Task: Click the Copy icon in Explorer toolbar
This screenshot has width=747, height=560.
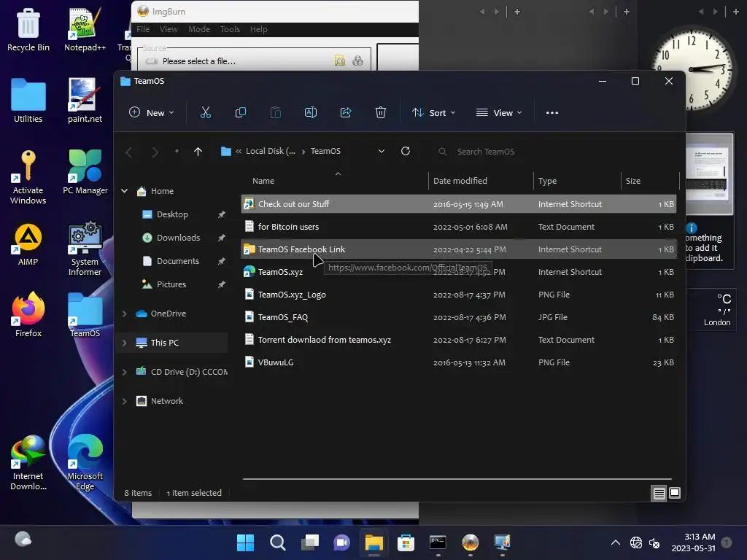Action: pyautogui.click(x=241, y=112)
